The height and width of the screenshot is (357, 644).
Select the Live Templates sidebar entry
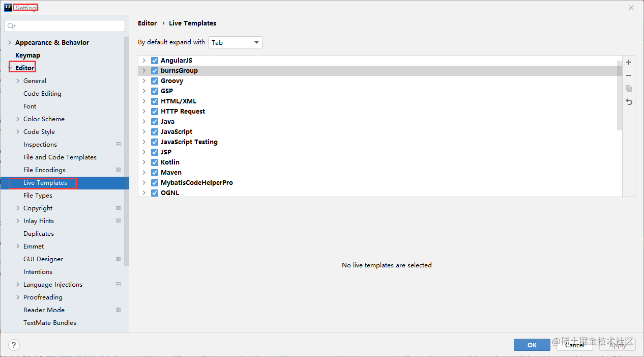click(x=65, y=182)
